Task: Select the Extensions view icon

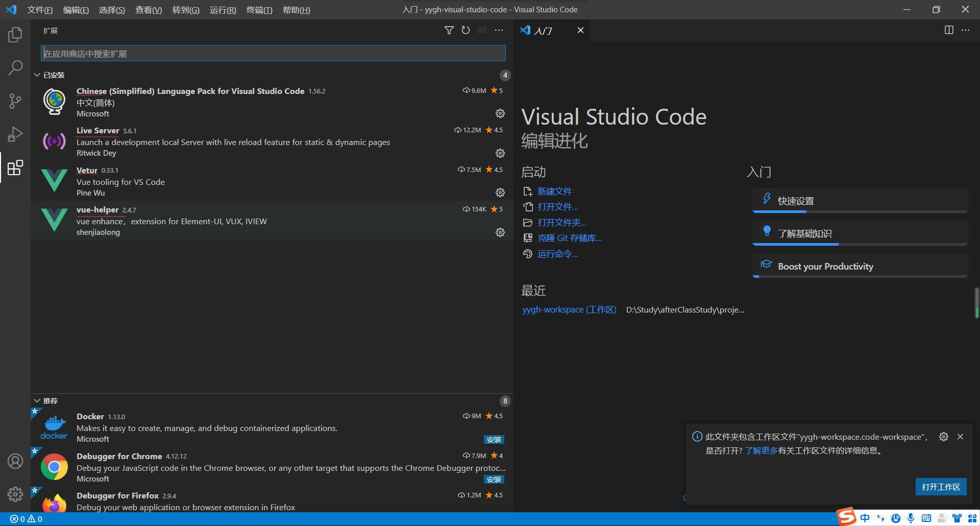Action: 15,168
